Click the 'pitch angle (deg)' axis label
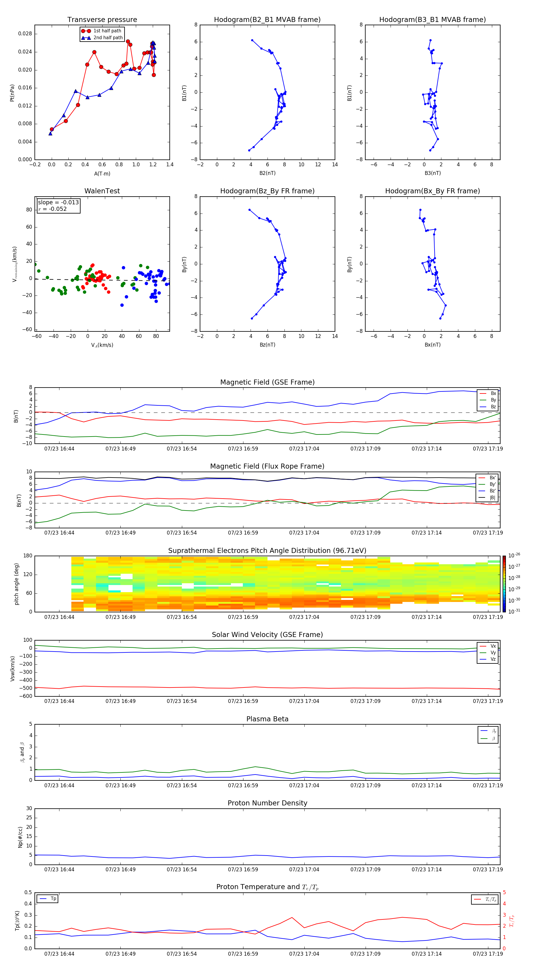535x980 pixels. (x=16, y=584)
